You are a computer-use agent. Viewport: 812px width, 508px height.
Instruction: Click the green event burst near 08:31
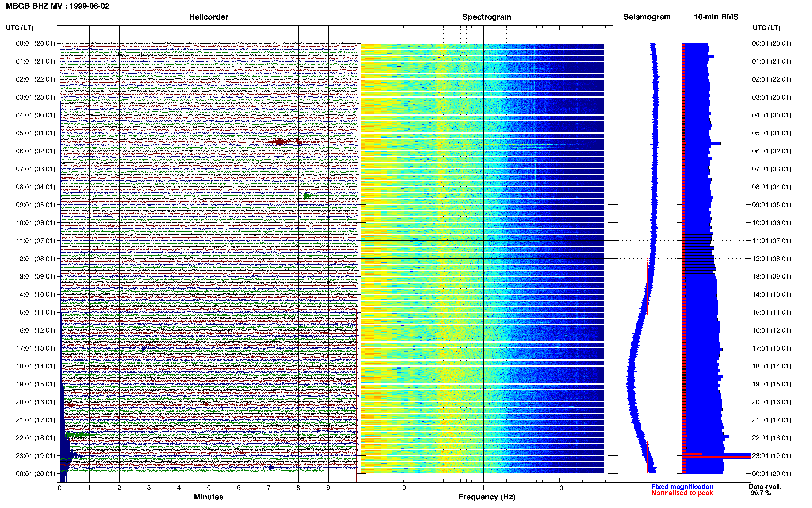309,195
